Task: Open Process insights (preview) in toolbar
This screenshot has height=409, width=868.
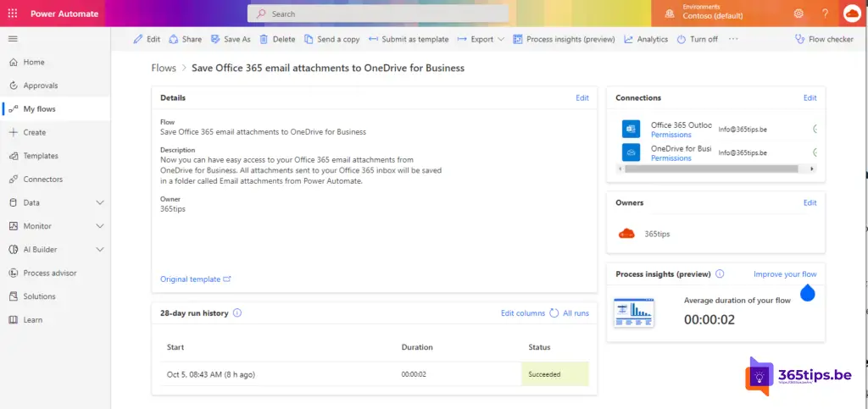Action: [564, 39]
